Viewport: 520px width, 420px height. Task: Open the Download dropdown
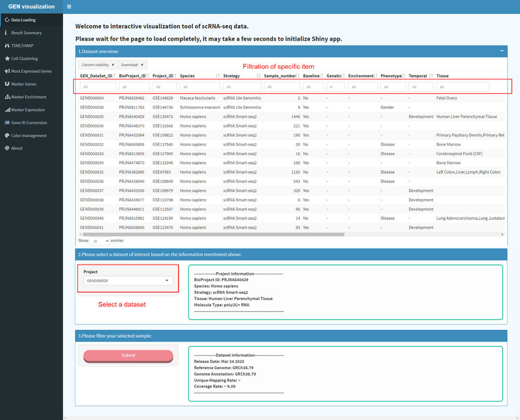(x=132, y=65)
